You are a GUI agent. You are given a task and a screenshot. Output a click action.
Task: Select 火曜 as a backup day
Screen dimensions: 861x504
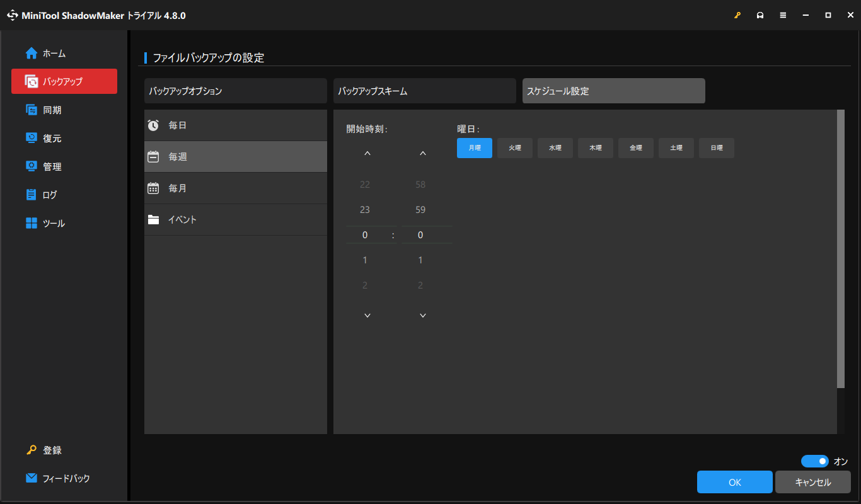(x=514, y=147)
